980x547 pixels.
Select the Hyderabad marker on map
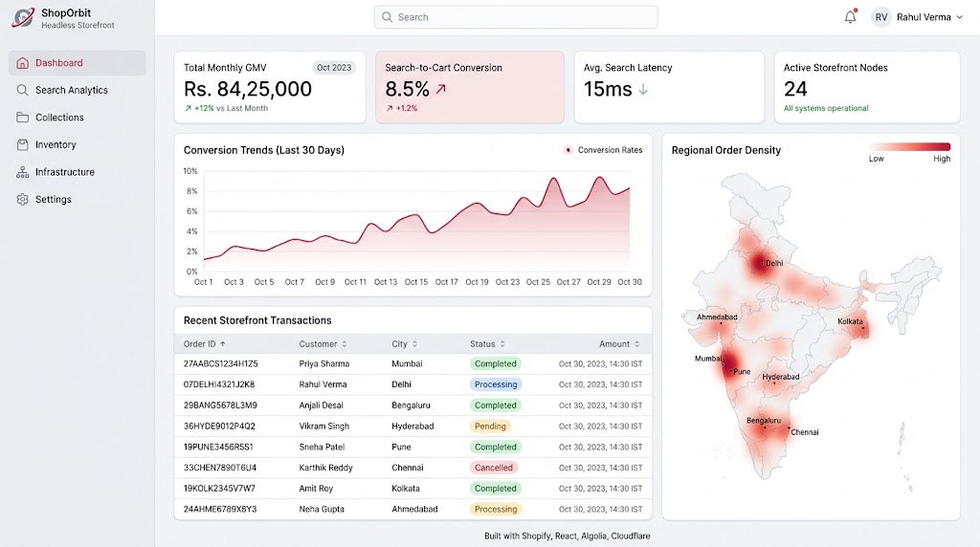pos(774,383)
